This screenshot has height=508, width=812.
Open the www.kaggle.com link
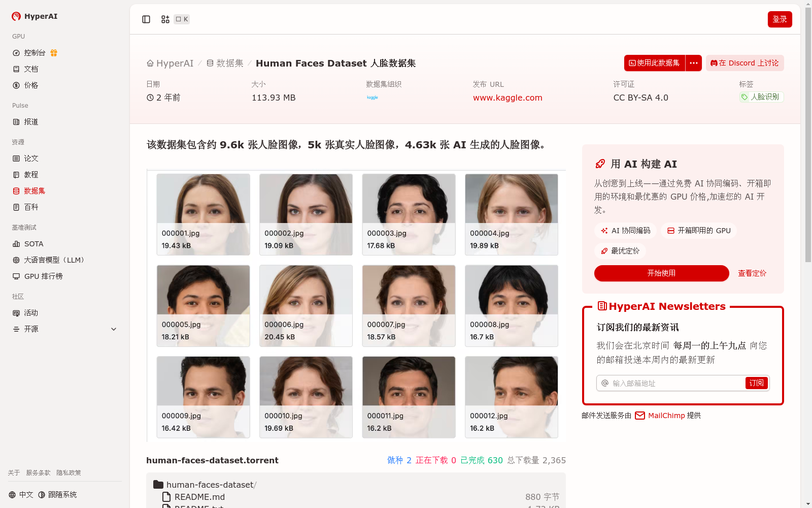(x=507, y=98)
